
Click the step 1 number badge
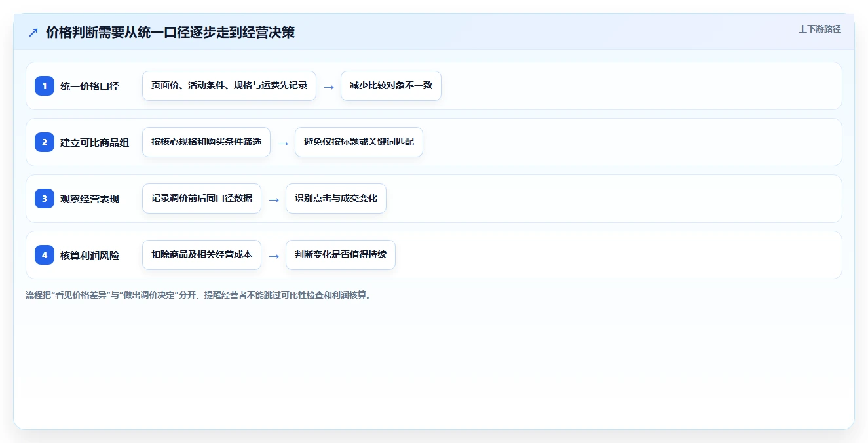tap(45, 86)
